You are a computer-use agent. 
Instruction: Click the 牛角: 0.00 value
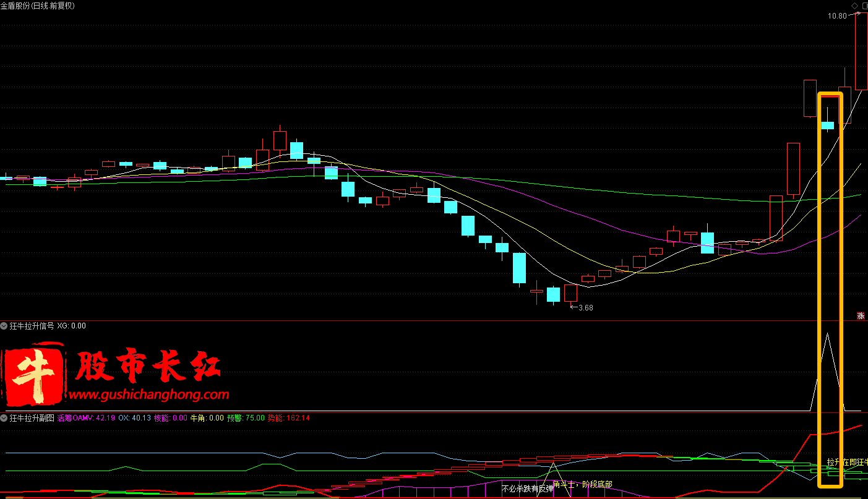pyautogui.click(x=207, y=418)
